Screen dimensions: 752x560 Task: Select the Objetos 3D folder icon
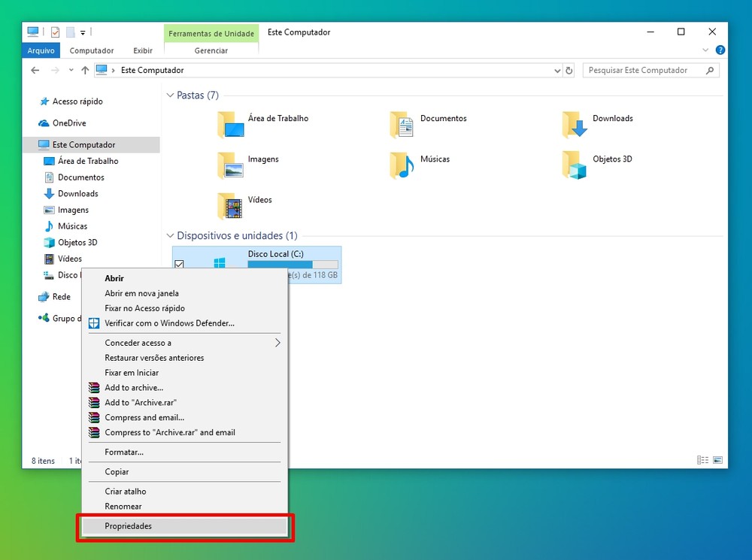click(575, 165)
